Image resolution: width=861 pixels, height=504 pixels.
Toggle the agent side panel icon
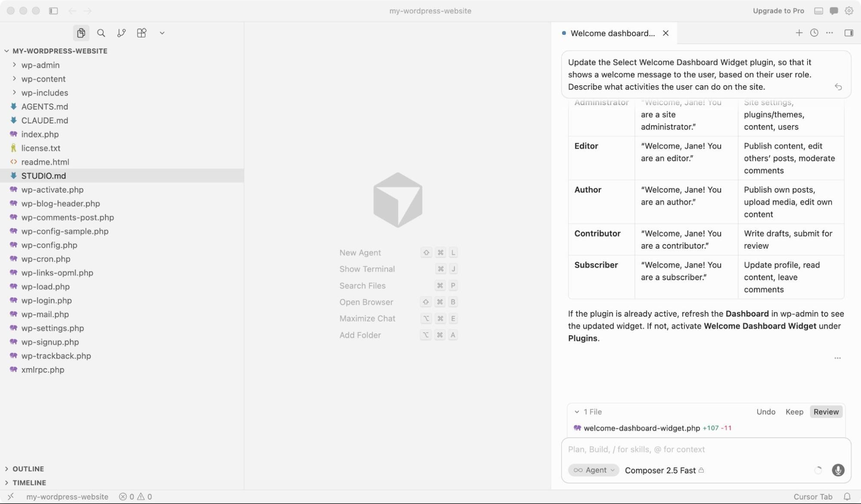pos(849,33)
